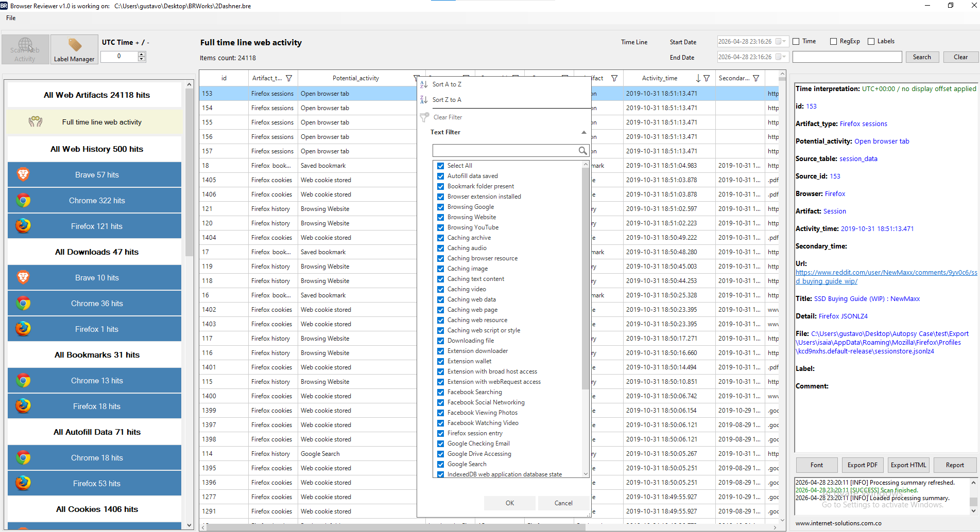Open filter icon on partially hidden ...fact column

click(x=614, y=78)
